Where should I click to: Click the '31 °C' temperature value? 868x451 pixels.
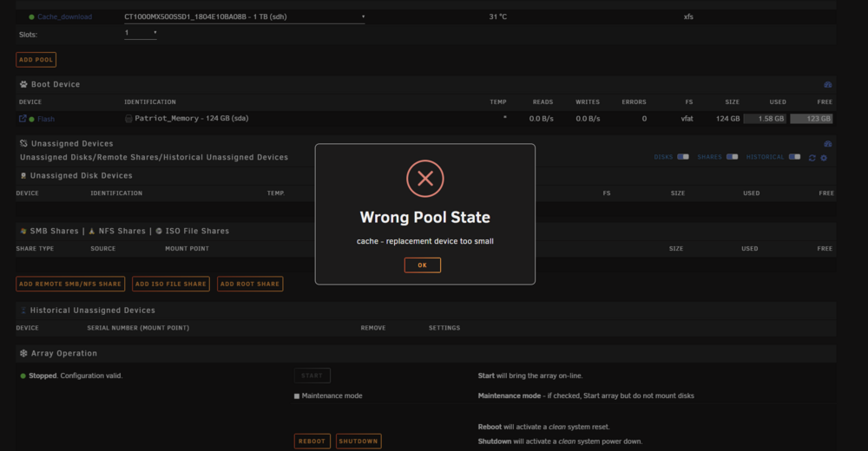pos(497,16)
